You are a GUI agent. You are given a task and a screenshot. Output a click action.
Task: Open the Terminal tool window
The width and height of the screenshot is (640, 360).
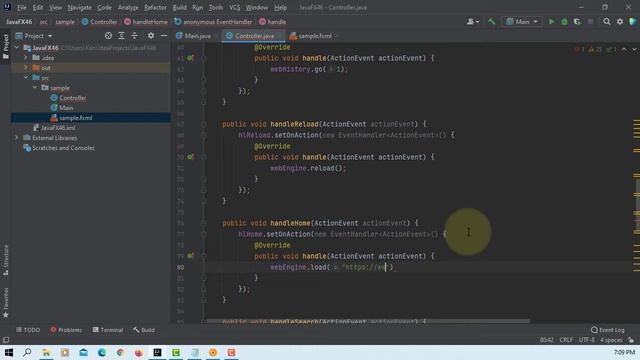coord(108,330)
